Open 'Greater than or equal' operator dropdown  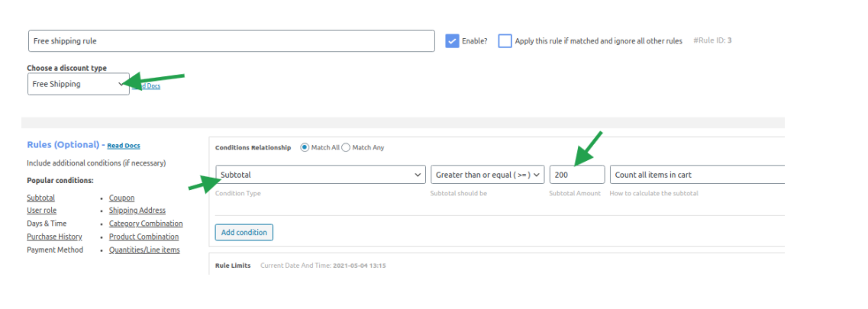[488, 175]
